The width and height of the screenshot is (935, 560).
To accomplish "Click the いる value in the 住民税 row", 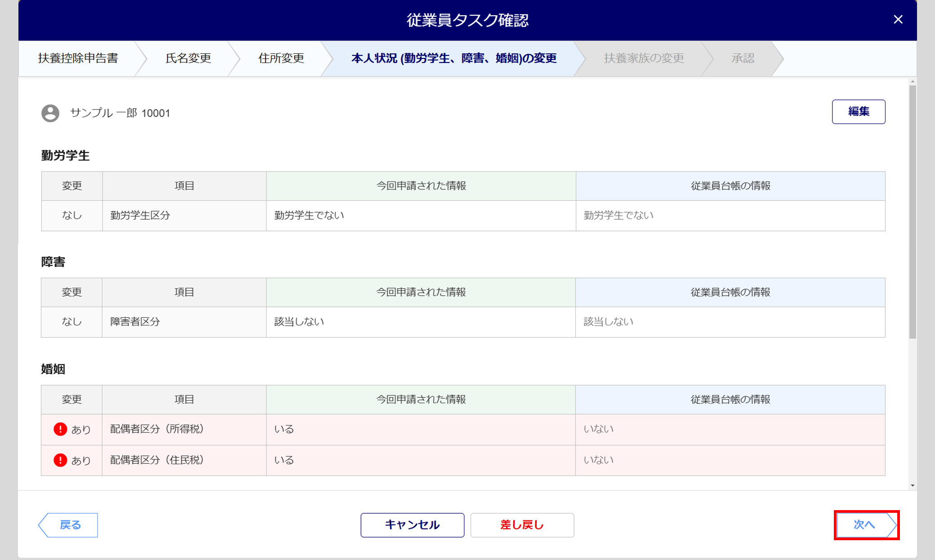I will pos(284,460).
